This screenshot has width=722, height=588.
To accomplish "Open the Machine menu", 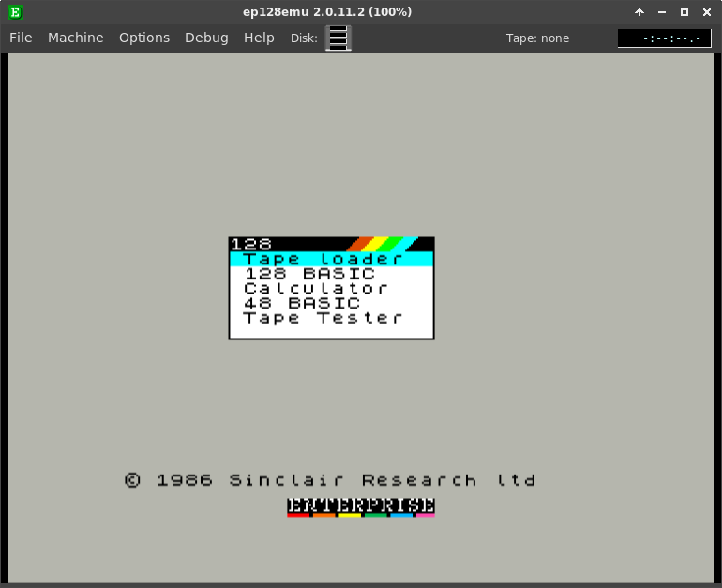I will (76, 38).
